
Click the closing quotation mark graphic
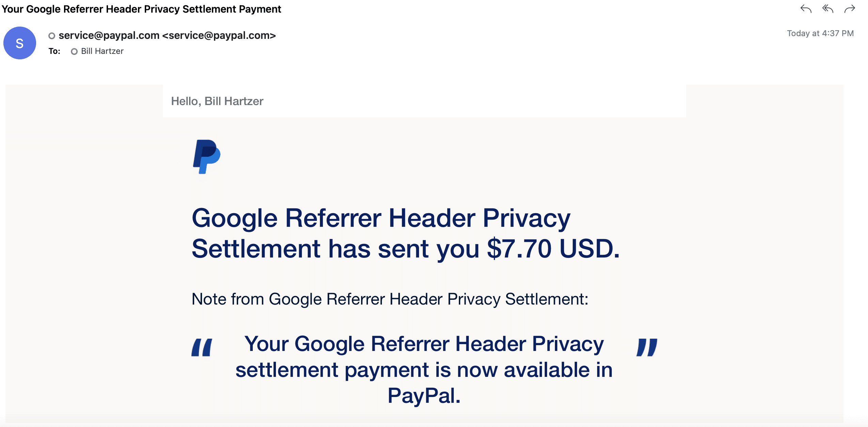(647, 347)
